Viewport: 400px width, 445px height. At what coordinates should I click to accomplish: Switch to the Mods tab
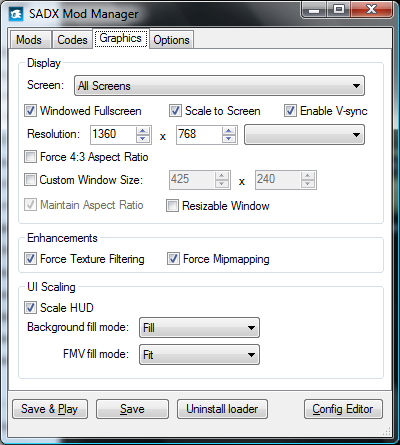(x=29, y=40)
